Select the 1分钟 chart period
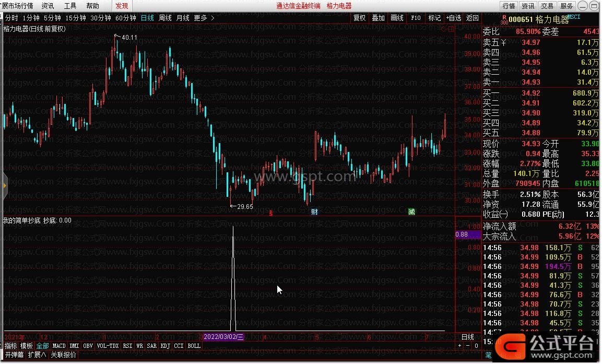 (31, 18)
